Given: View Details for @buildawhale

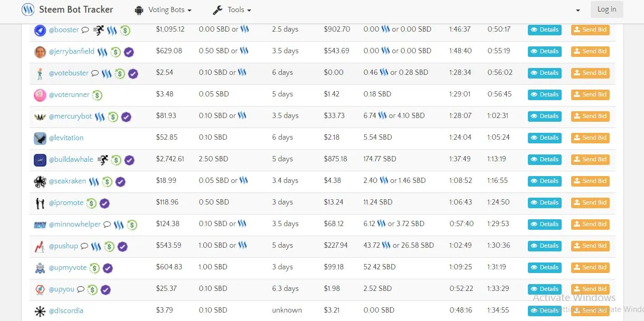Looking at the screenshot, I should click(545, 160).
